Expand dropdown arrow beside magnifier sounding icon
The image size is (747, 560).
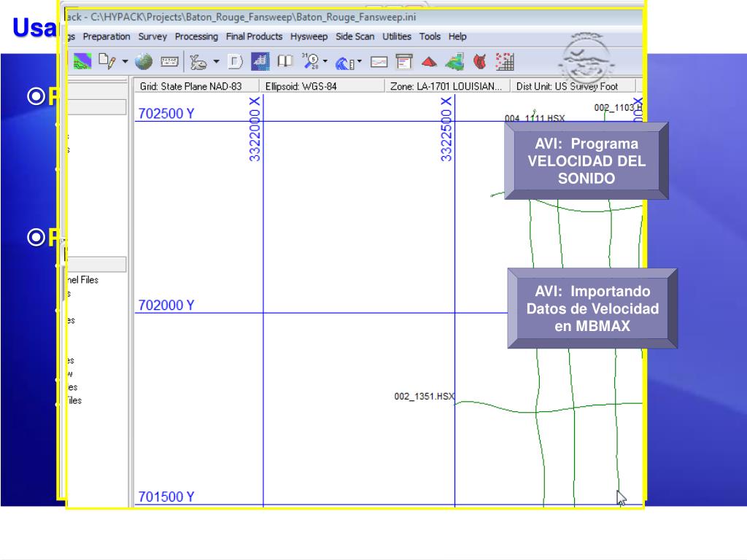tap(325, 61)
